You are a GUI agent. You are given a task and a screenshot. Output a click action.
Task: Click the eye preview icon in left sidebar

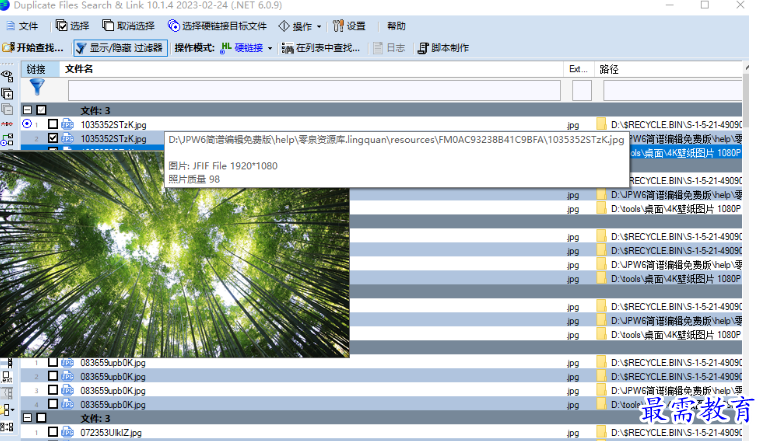7,76
